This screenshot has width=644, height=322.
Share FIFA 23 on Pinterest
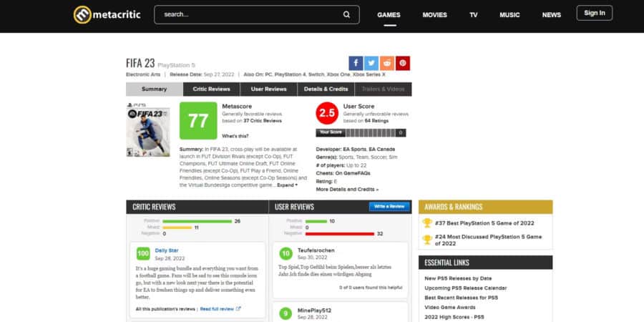tap(403, 63)
